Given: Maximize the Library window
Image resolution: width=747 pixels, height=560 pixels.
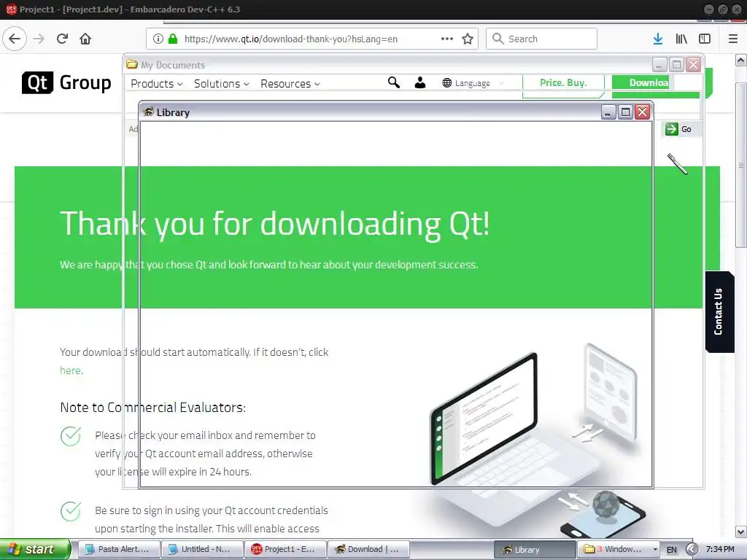Looking at the screenshot, I should (625, 112).
